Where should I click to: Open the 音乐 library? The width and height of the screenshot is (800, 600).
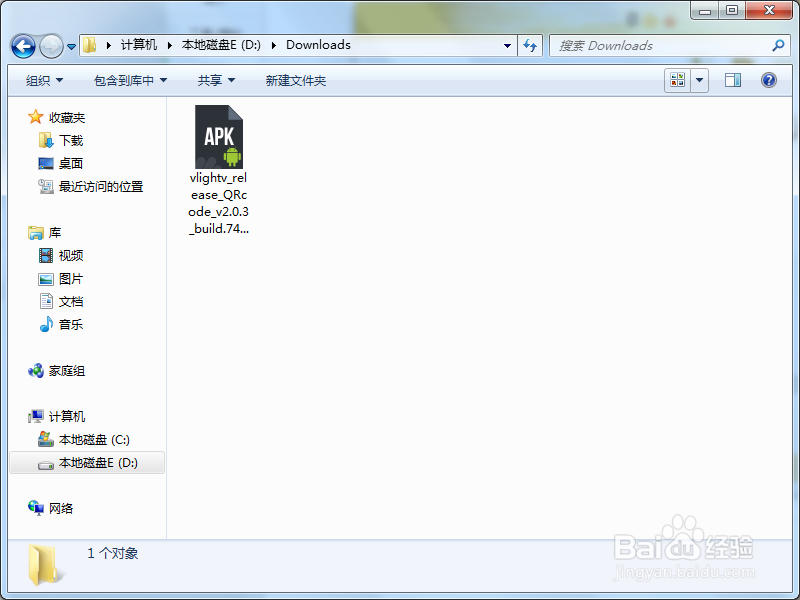pos(70,324)
